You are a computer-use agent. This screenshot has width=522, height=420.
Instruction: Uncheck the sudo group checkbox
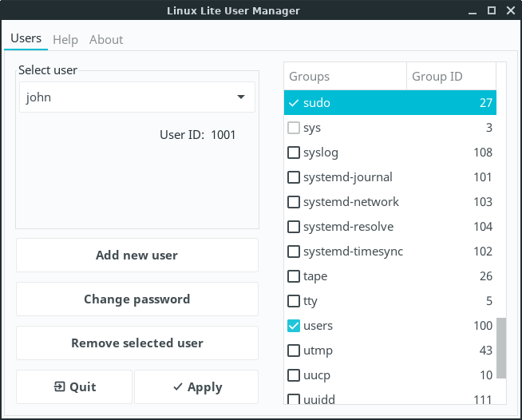click(294, 103)
